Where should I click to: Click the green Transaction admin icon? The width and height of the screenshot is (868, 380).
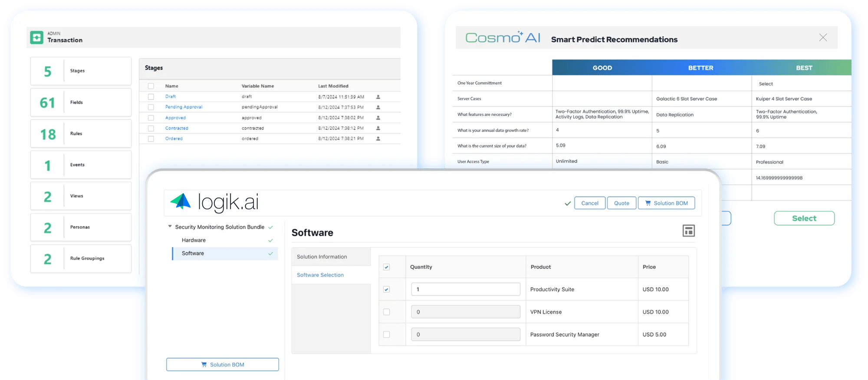[x=37, y=37]
